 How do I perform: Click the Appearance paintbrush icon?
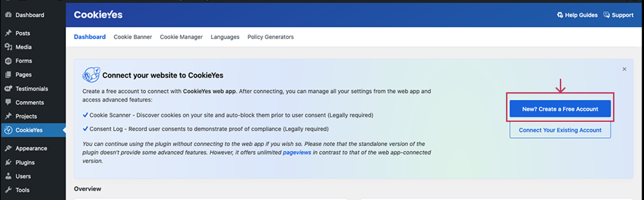8,148
